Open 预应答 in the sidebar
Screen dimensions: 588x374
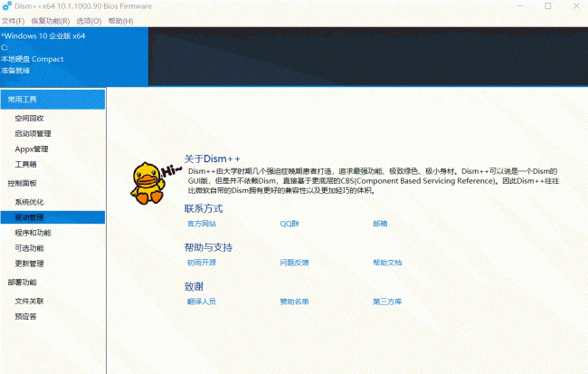pyautogui.click(x=25, y=317)
